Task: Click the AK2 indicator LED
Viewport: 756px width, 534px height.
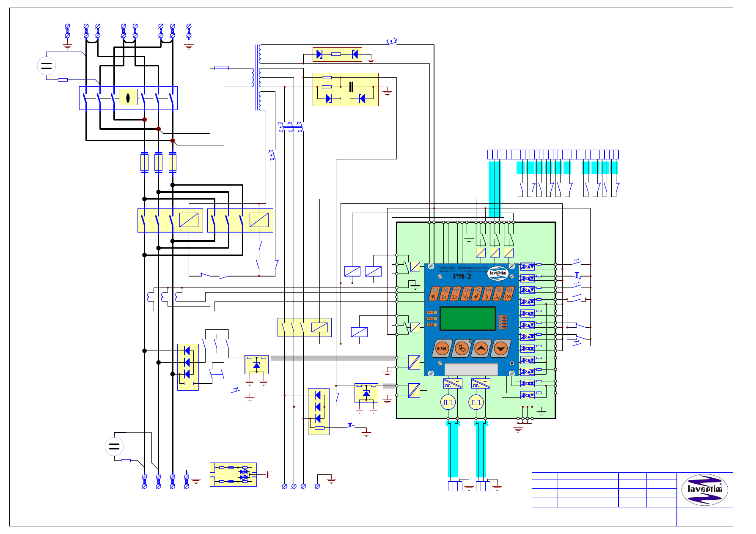Action: pos(435,318)
